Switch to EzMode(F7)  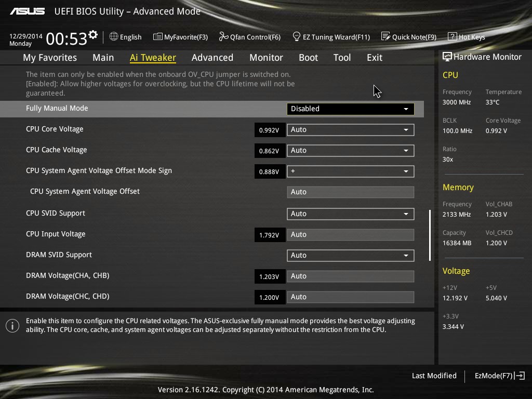point(499,376)
